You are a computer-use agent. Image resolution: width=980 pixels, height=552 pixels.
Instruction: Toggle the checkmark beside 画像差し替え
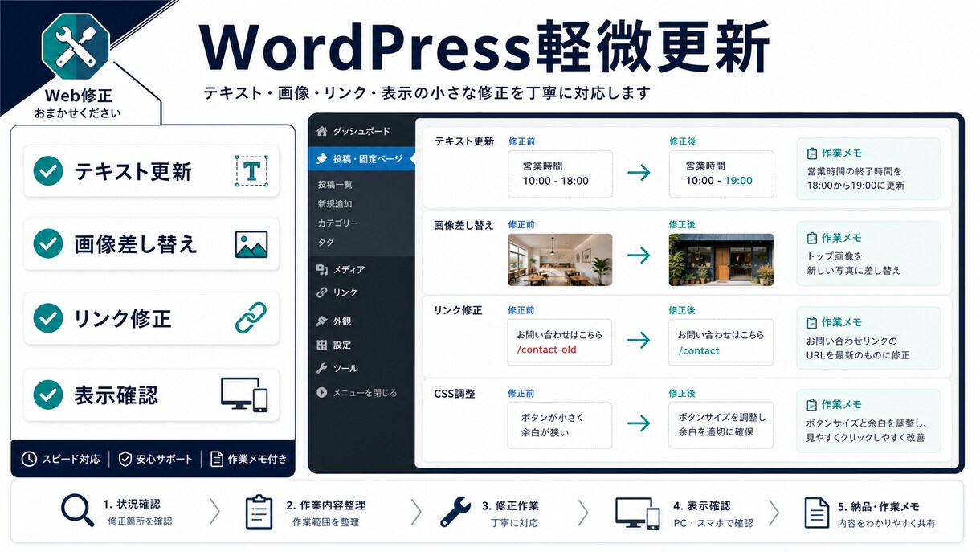(x=48, y=243)
